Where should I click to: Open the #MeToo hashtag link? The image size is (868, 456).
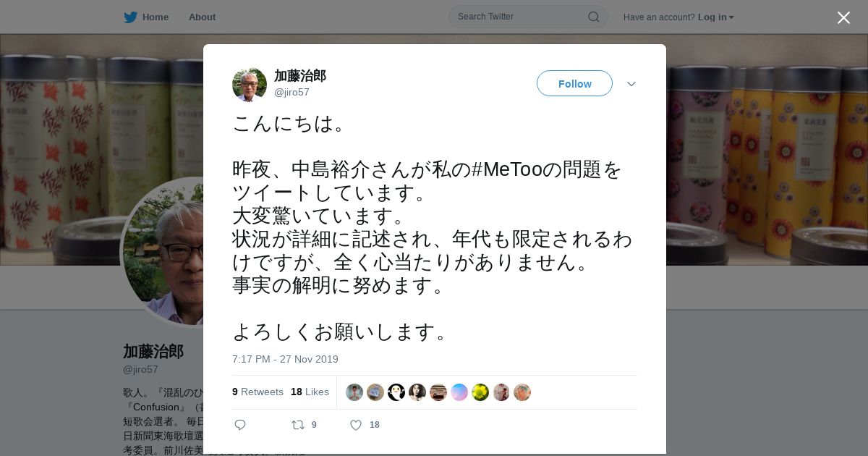pos(506,169)
